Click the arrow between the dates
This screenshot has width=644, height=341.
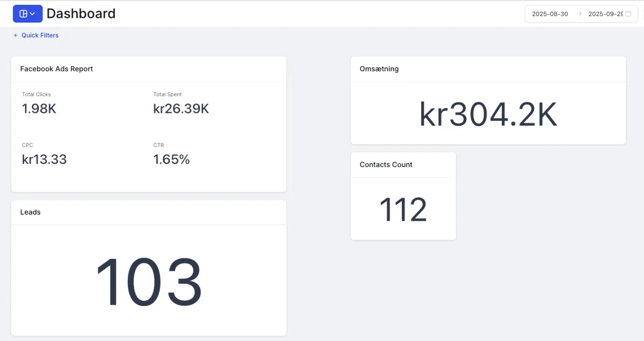tap(579, 14)
